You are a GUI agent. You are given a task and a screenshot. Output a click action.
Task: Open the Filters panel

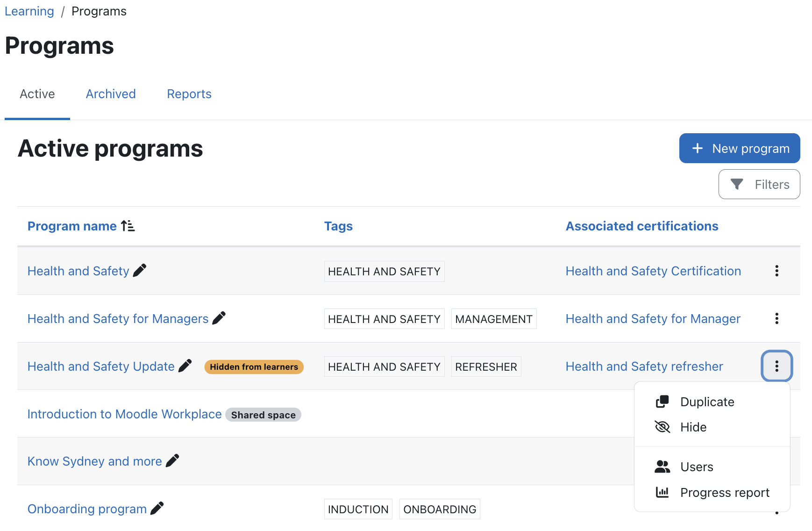pyautogui.click(x=759, y=185)
